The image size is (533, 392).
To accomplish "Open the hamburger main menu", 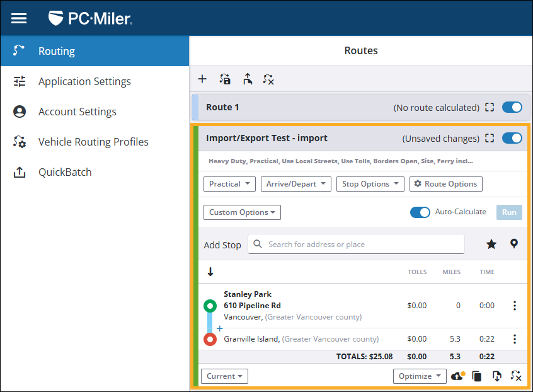I will click(19, 18).
